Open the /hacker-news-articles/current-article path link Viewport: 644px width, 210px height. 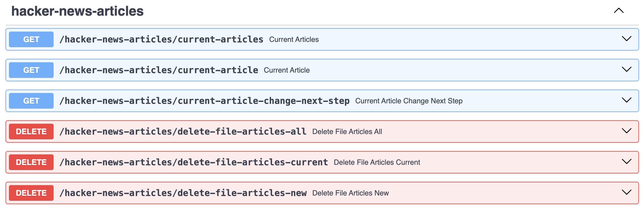click(159, 70)
